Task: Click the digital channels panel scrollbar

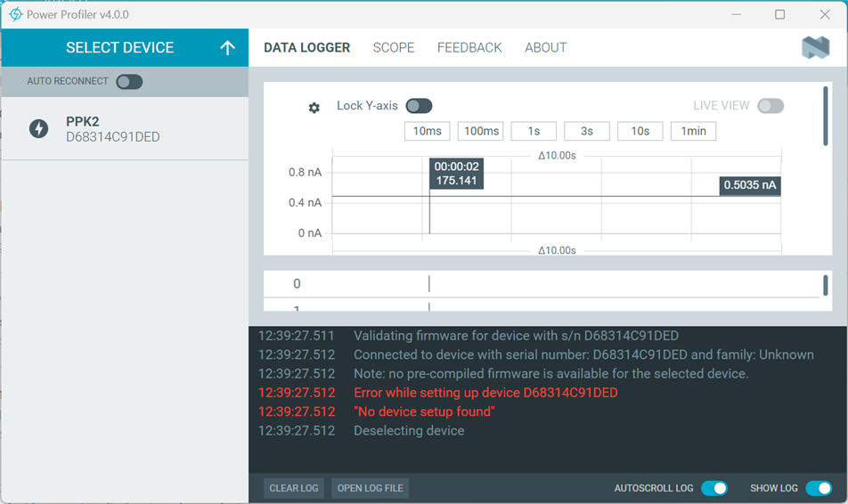Action: (x=825, y=286)
